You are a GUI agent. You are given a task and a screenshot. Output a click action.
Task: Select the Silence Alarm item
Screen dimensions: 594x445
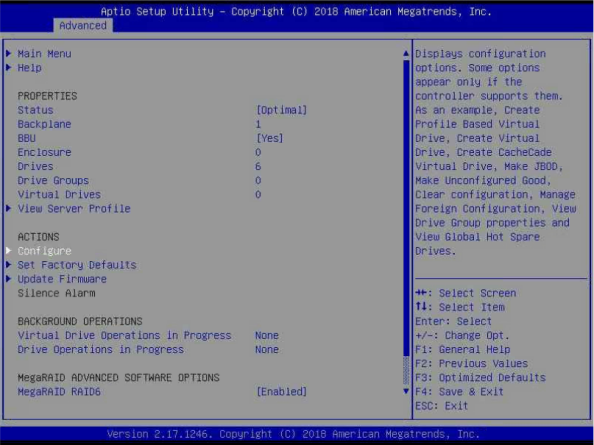click(x=56, y=293)
